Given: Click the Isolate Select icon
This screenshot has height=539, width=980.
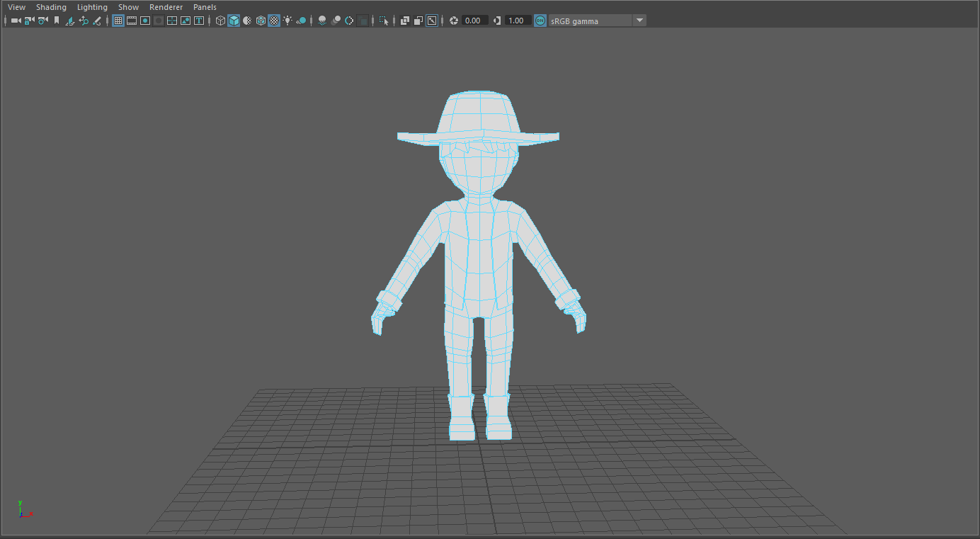Looking at the screenshot, I should click(x=384, y=21).
